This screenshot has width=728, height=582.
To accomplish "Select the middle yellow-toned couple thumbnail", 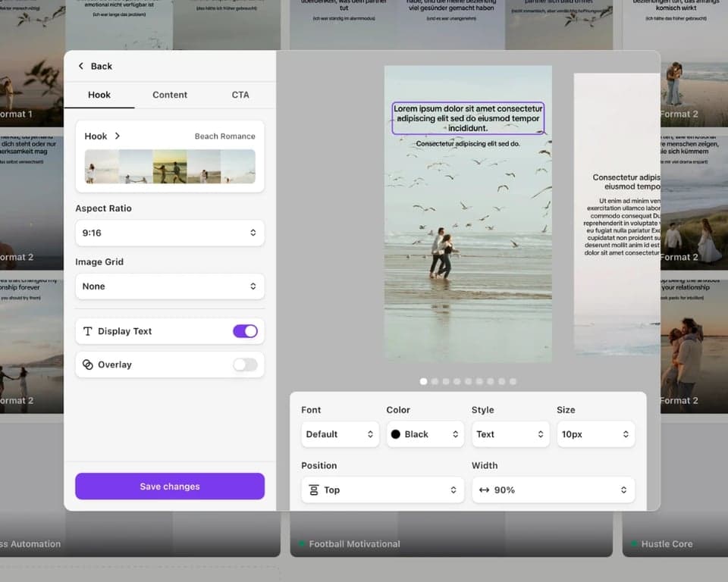I will click(170, 166).
